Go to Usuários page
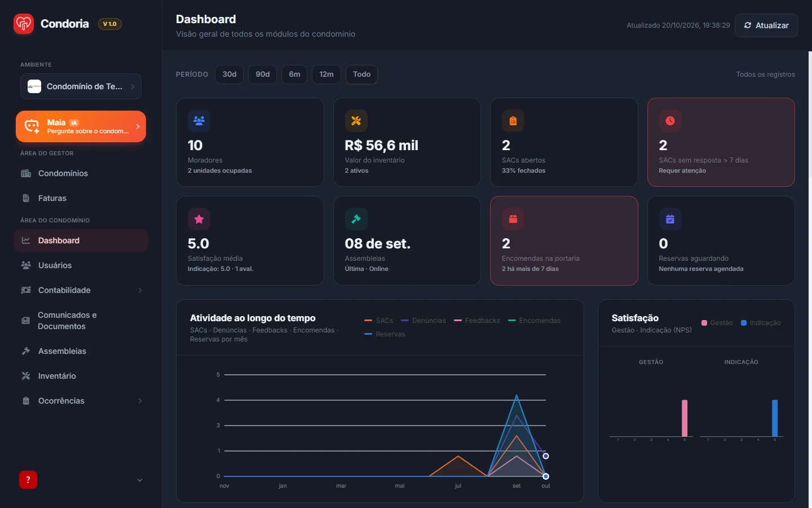Viewport: 812px width, 508px height. [x=81, y=265]
